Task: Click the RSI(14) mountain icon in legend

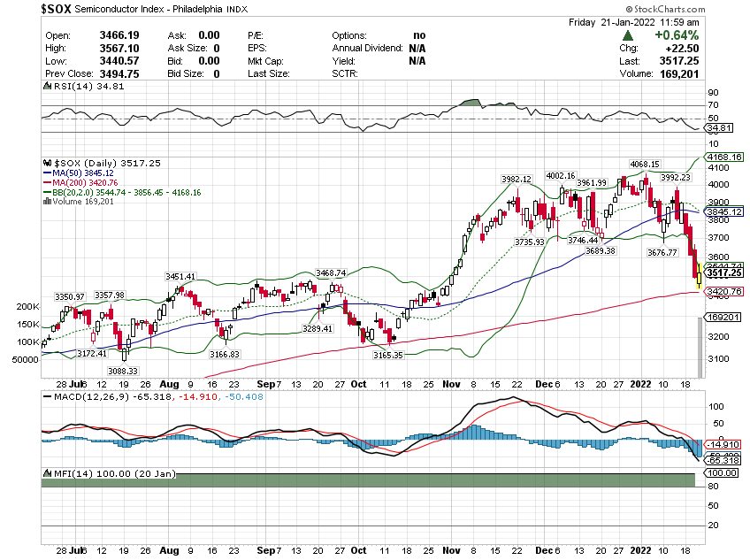Action: point(47,87)
